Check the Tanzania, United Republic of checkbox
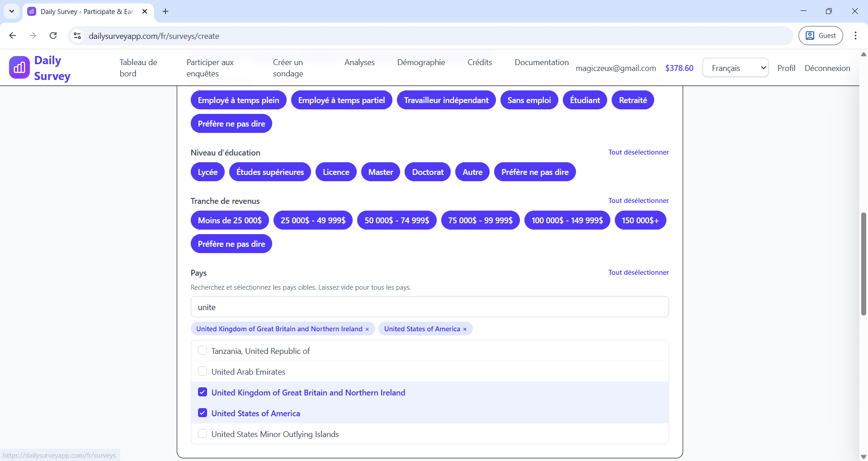 point(203,351)
